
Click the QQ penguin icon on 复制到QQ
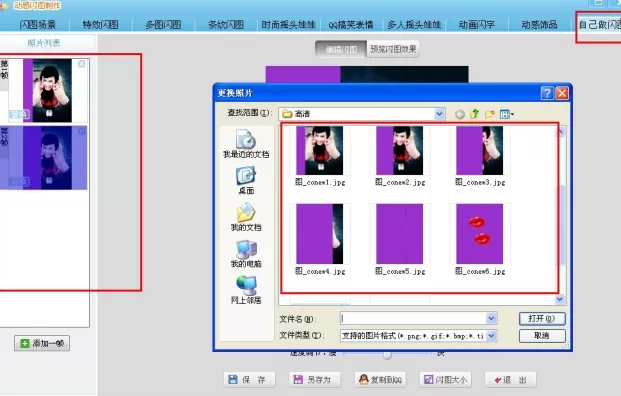[x=363, y=379]
